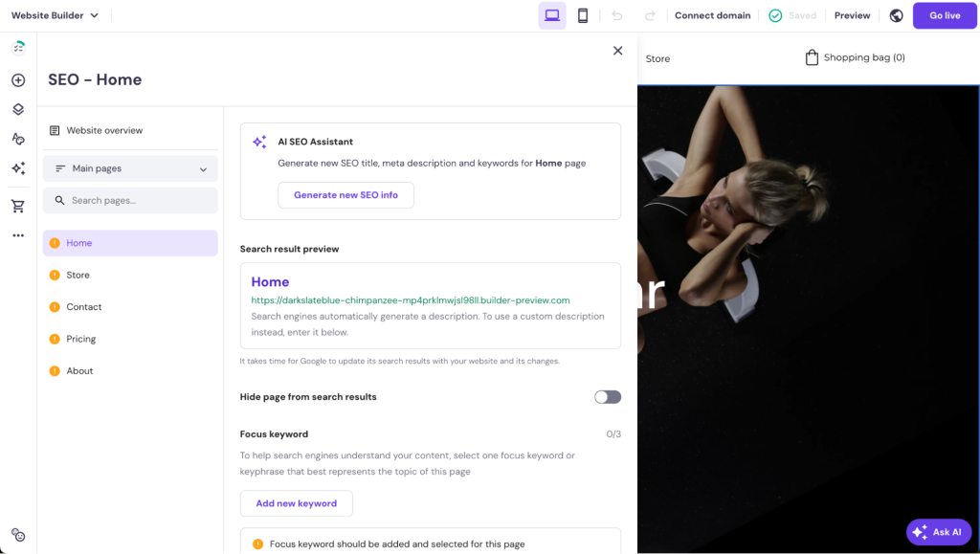The height and width of the screenshot is (554, 980).
Task: Click the shopping bag icon
Action: tap(812, 57)
